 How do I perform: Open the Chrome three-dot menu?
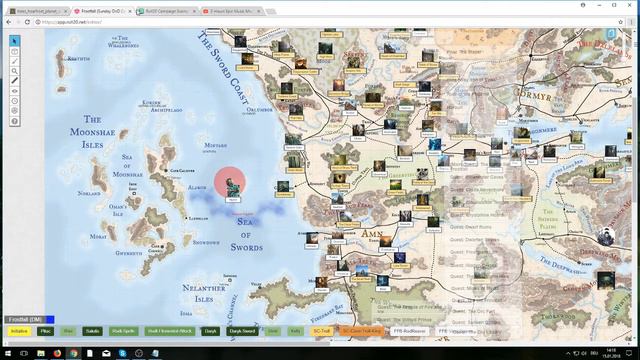pyautogui.click(x=632, y=22)
